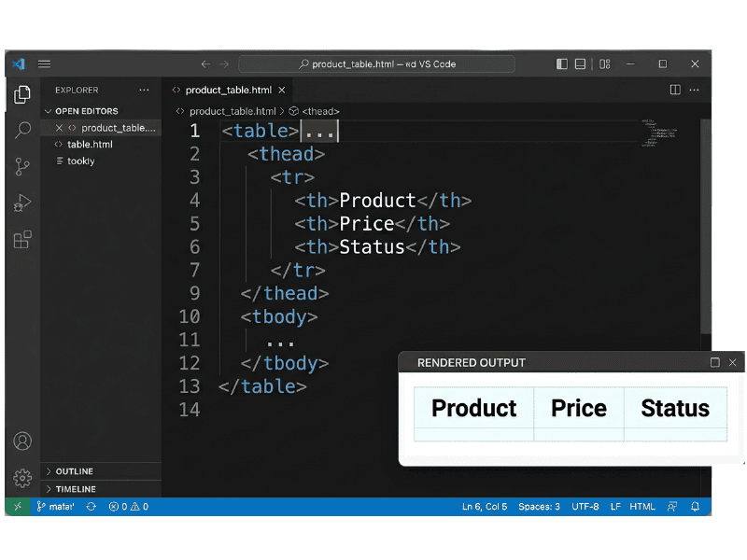Split the editor to the right

[675, 90]
